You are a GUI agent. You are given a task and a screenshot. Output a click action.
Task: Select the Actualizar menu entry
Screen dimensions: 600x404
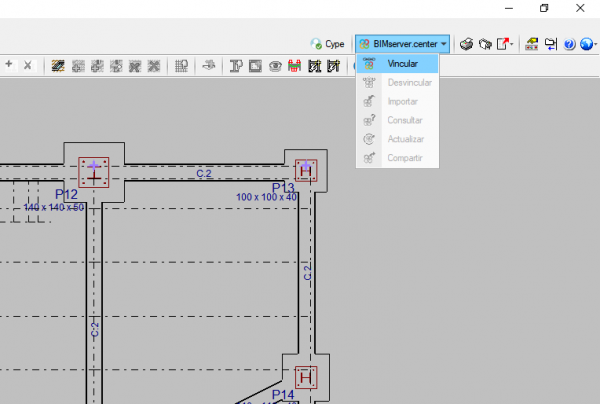coord(397,139)
